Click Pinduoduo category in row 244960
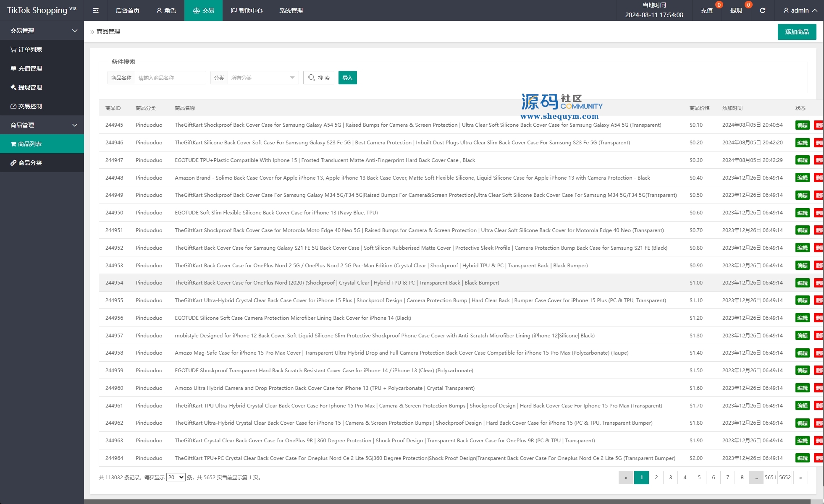Viewport: 824px width, 504px height. click(x=149, y=388)
